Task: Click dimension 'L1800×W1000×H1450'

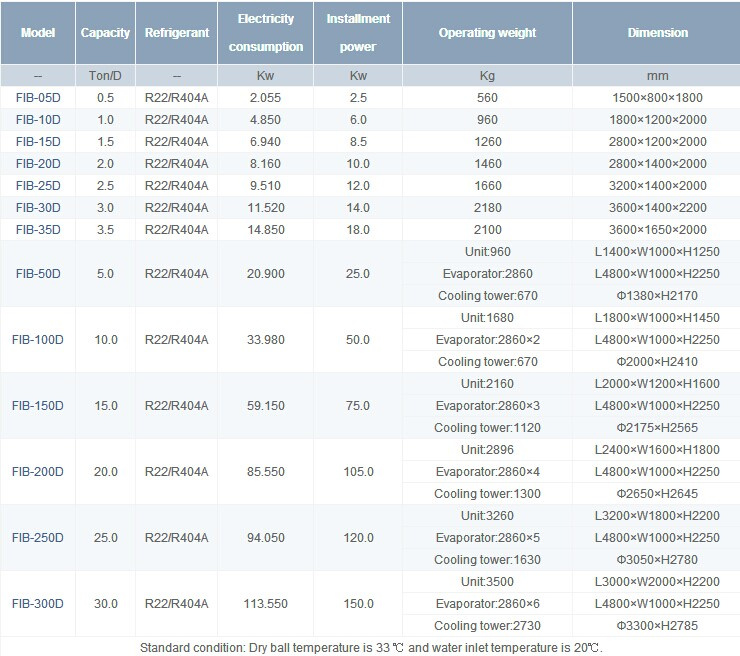Action: (x=657, y=318)
